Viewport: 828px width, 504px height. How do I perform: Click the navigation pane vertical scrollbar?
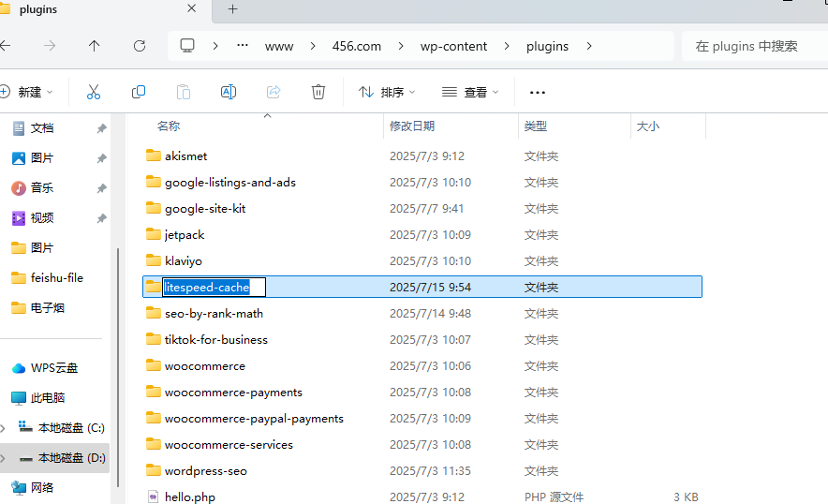coord(117,365)
